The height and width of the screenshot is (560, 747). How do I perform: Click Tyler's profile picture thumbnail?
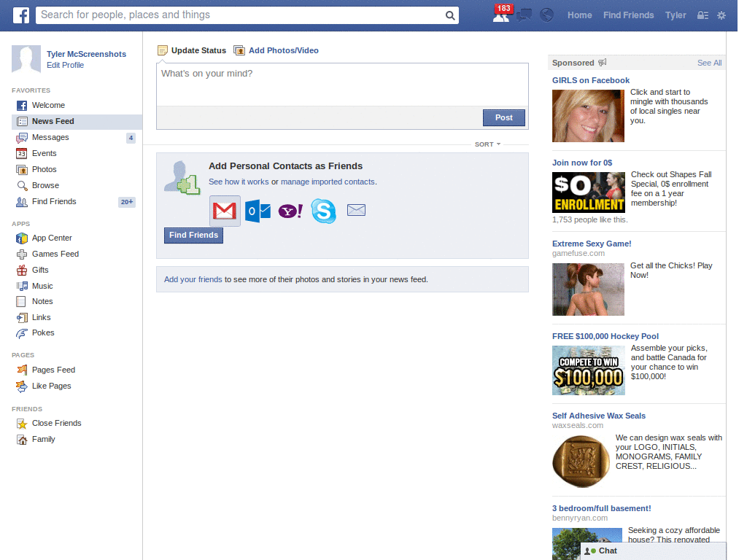pyautogui.click(x=26, y=60)
